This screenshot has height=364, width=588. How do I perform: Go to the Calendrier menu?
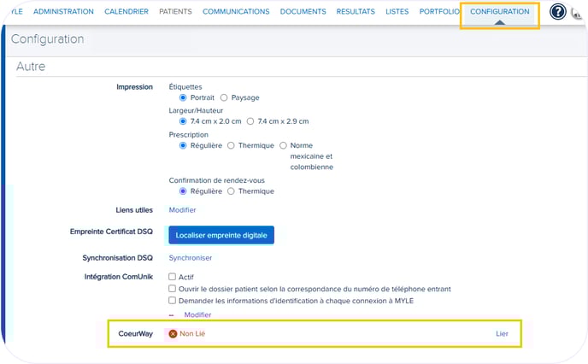(x=126, y=12)
